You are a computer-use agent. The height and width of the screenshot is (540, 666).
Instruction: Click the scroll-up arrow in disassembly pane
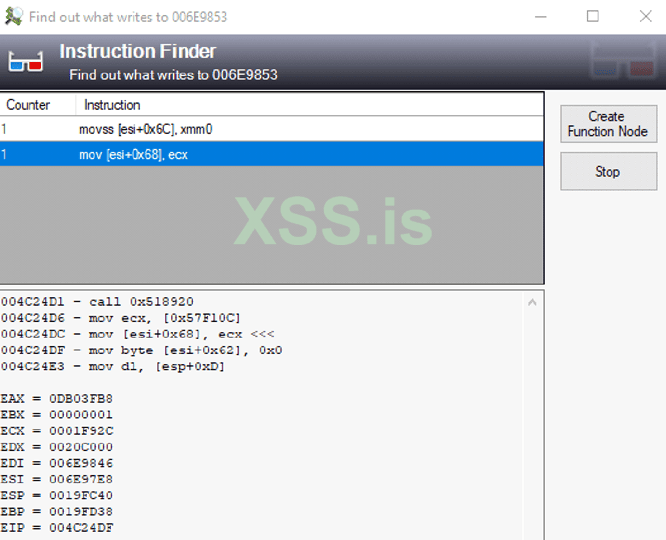[532, 303]
